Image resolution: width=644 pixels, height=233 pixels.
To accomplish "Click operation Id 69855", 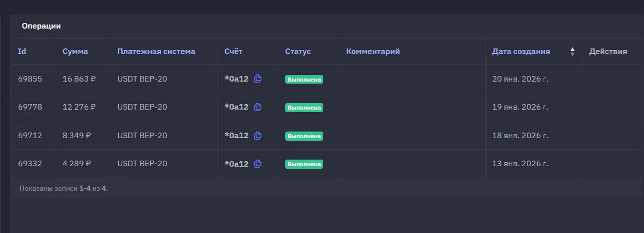I will pyautogui.click(x=30, y=79).
